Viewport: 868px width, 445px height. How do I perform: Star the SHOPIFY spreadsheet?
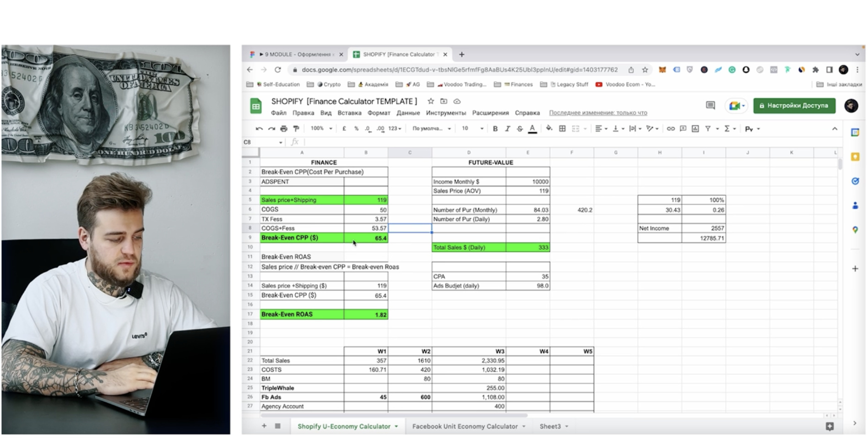pyautogui.click(x=431, y=101)
